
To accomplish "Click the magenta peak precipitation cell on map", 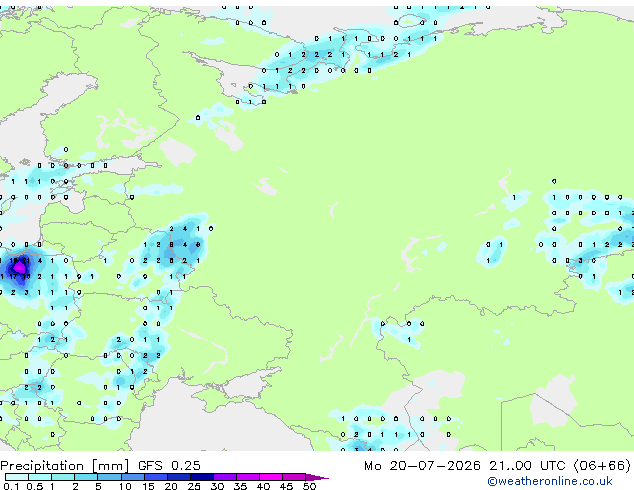I will pyautogui.click(x=19, y=268).
